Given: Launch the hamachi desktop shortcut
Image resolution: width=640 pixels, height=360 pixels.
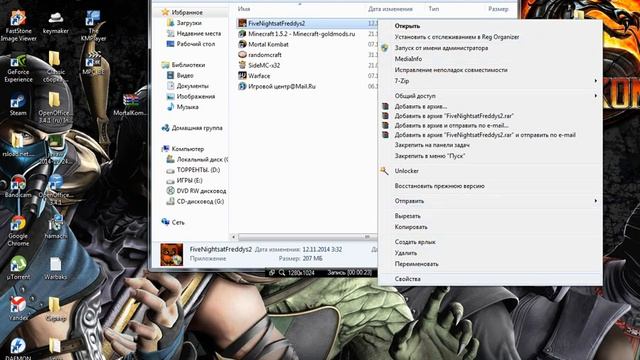Looking at the screenshot, I should (56, 228).
